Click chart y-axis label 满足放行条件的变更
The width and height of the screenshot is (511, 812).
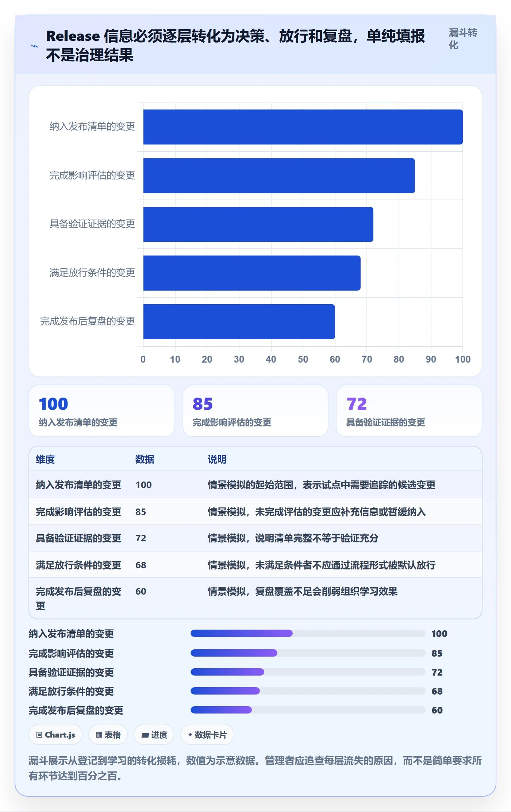[92, 272]
